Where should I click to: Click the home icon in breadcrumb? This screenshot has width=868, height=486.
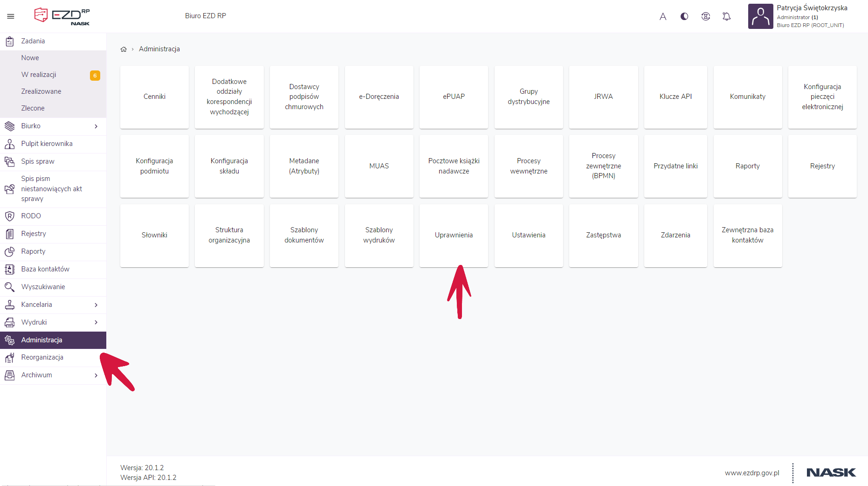click(124, 49)
